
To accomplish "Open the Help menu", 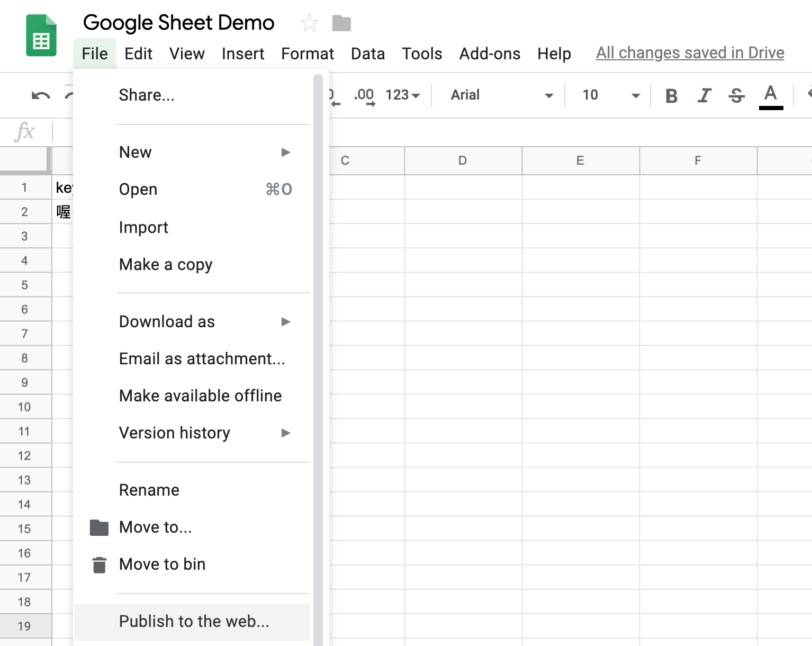I will click(x=554, y=53).
